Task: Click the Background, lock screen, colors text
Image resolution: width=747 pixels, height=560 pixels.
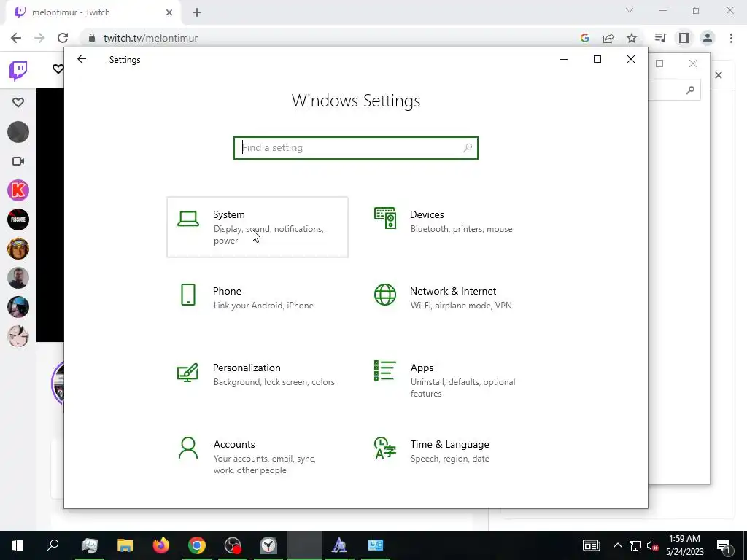Action: 274,382
